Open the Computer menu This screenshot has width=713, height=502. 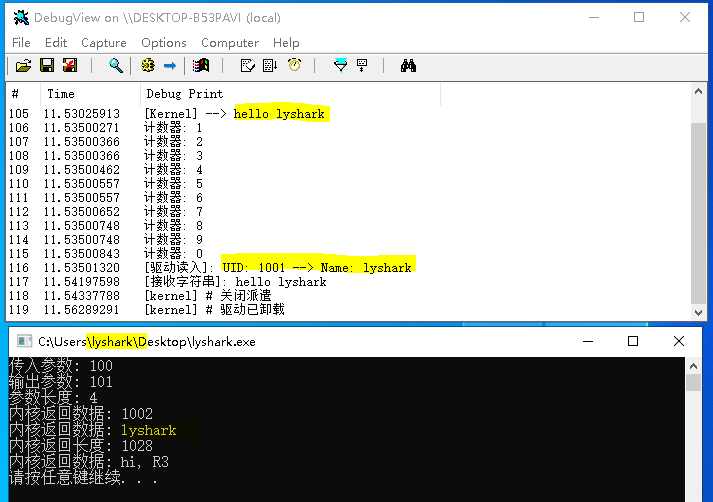pos(230,43)
